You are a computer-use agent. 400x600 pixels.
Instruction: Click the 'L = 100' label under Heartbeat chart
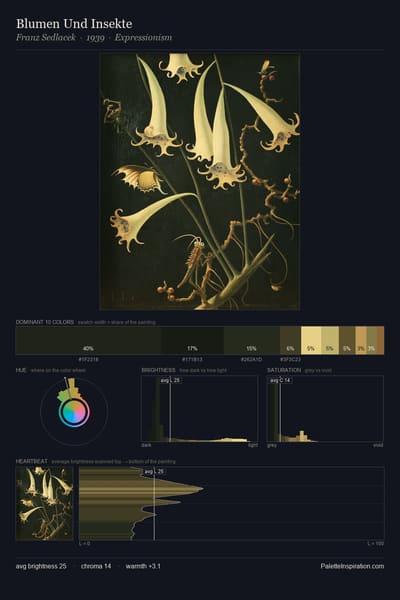click(x=376, y=543)
